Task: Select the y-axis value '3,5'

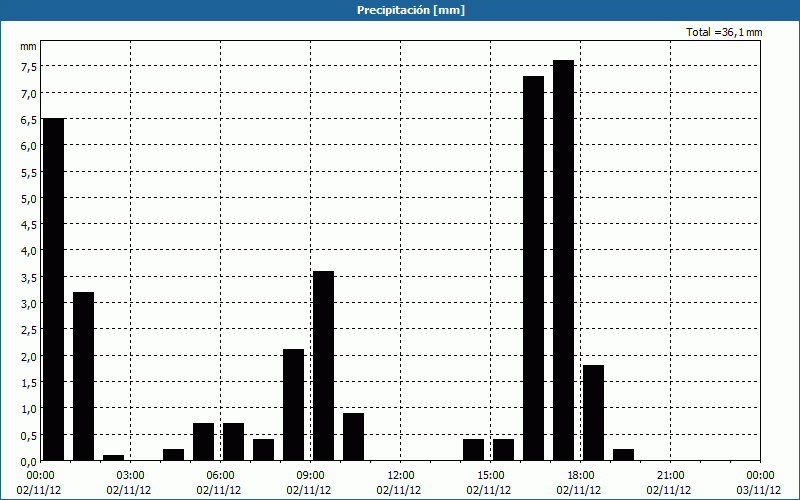Action: (29, 278)
